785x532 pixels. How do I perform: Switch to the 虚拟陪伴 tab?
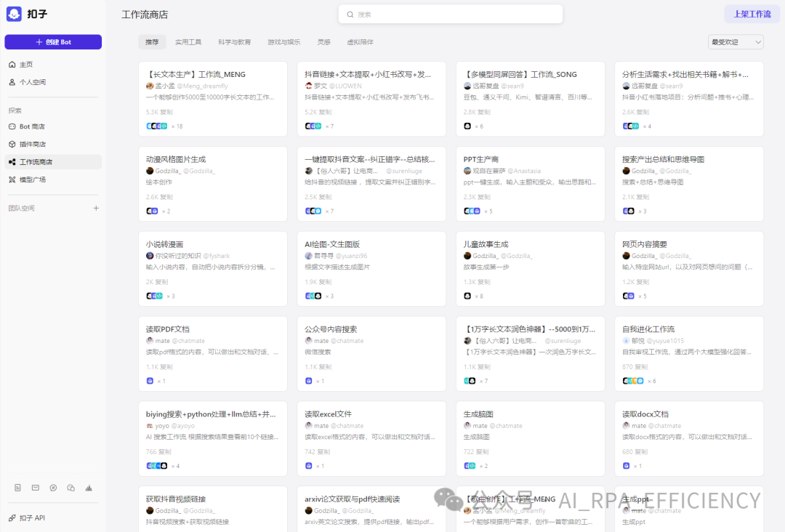pos(360,42)
